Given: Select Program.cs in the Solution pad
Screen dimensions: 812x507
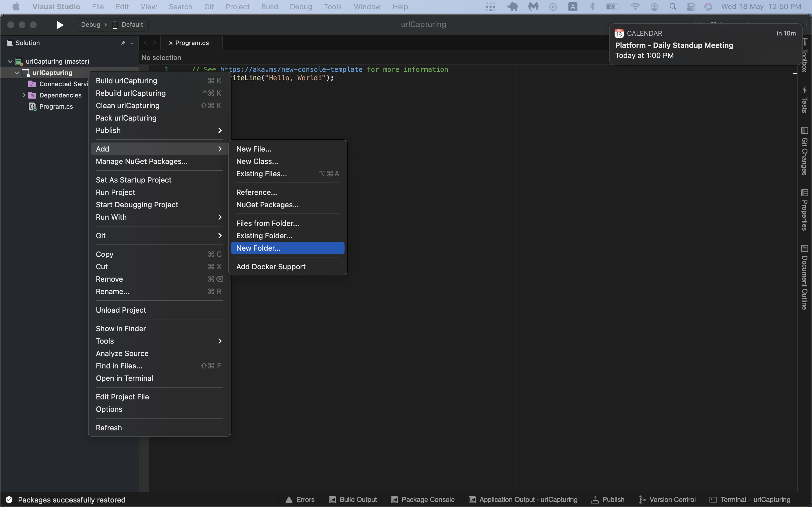Looking at the screenshot, I should click(56, 106).
